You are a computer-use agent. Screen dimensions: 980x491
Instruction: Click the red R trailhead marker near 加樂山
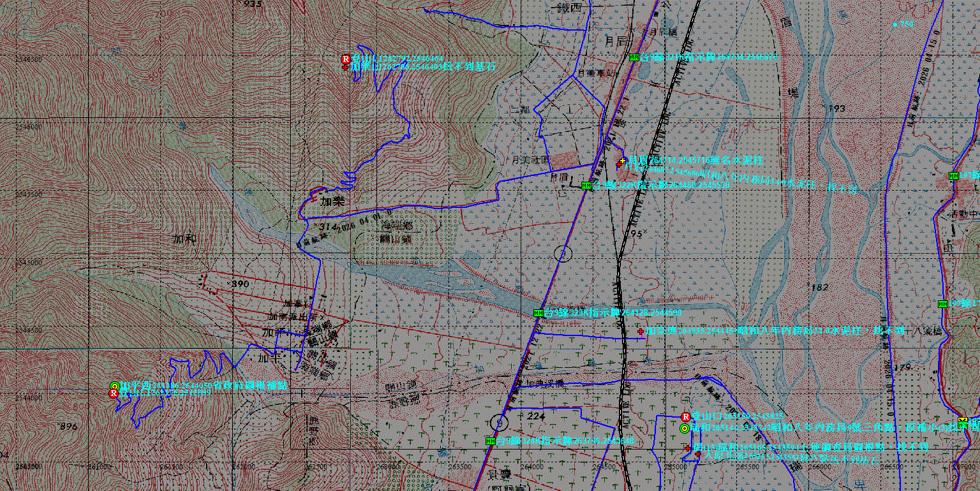point(345,59)
